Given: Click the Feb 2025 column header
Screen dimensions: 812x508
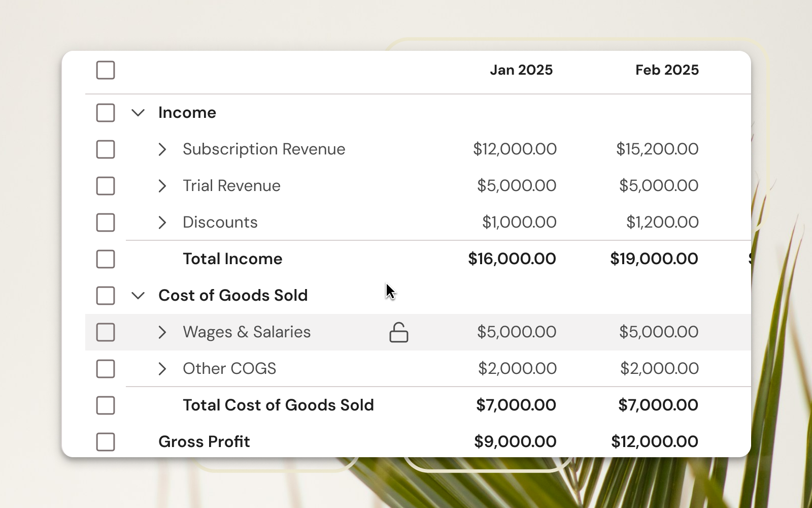Looking at the screenshot, I should [x=667, y=70].
